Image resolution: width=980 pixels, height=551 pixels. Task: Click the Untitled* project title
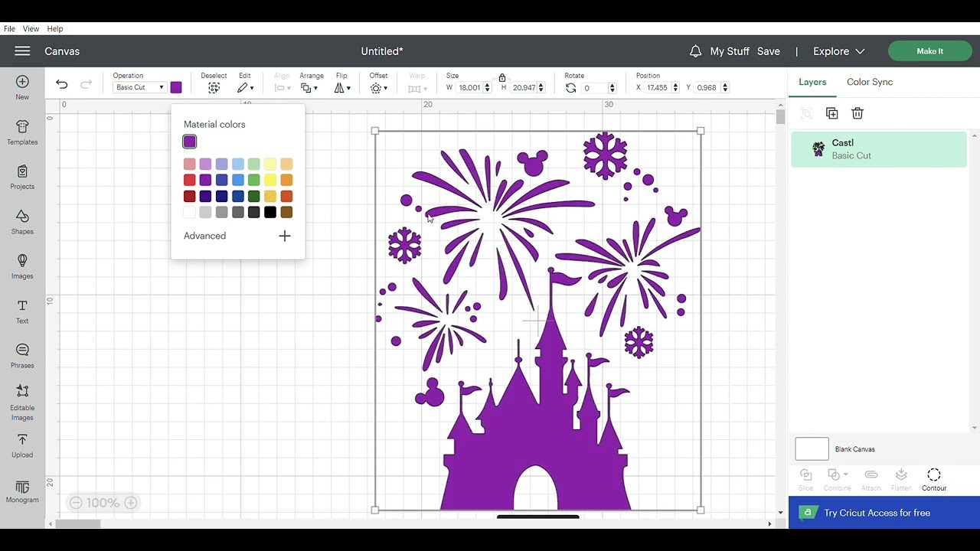click(382, 51)
